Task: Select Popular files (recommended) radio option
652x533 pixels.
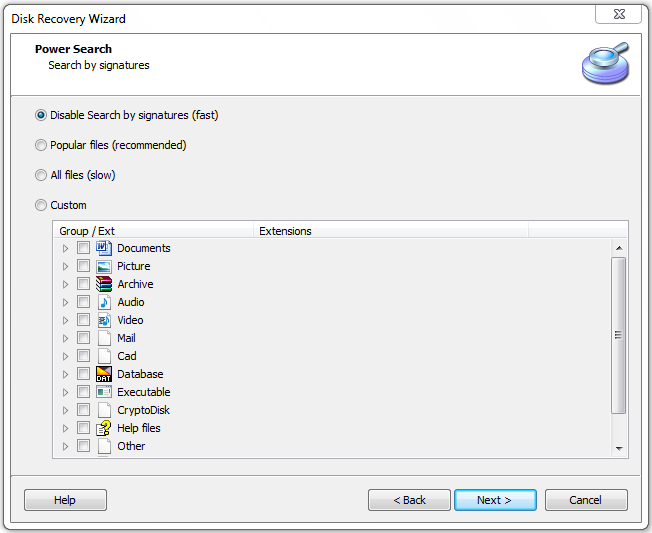Action: 41,145
